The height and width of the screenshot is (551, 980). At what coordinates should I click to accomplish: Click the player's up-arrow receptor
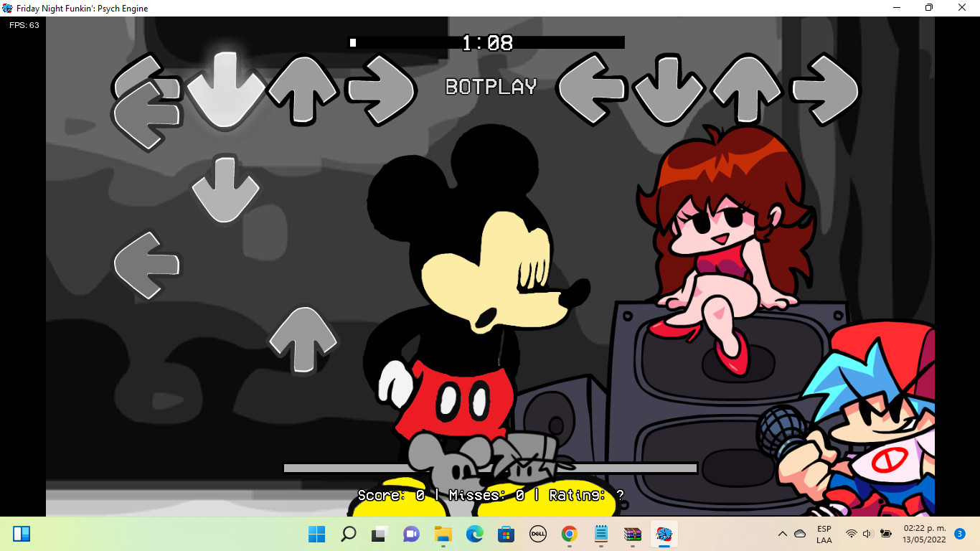click(747, 89)
